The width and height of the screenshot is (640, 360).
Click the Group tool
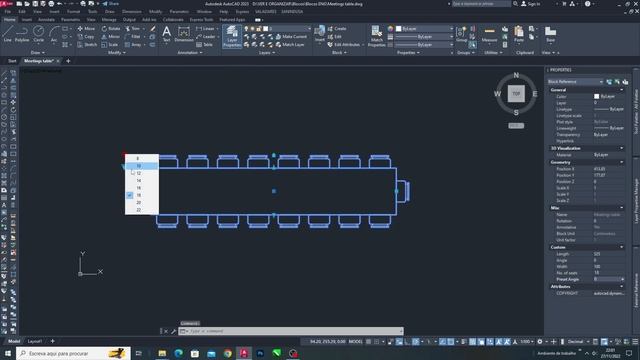(462, 34)
